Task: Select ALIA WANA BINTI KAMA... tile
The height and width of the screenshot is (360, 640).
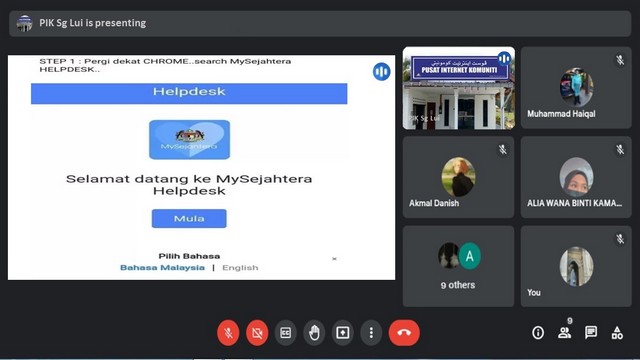Action: click(x=576, y=177)
